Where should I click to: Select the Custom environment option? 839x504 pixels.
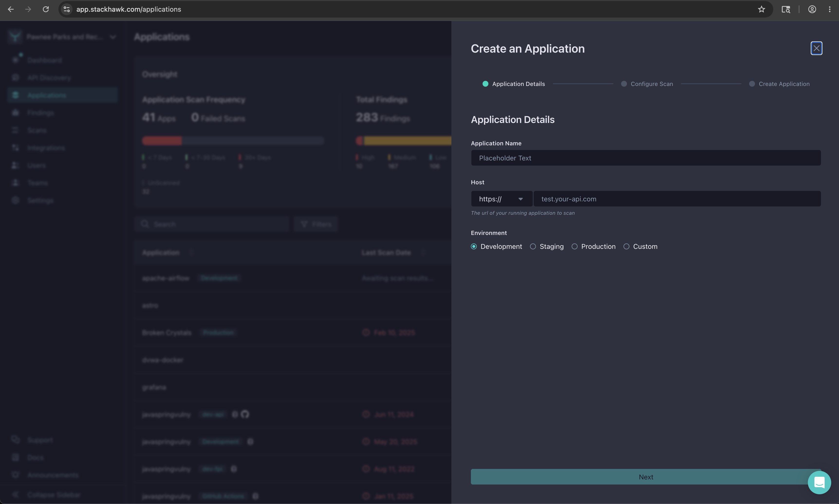point(626,247)
